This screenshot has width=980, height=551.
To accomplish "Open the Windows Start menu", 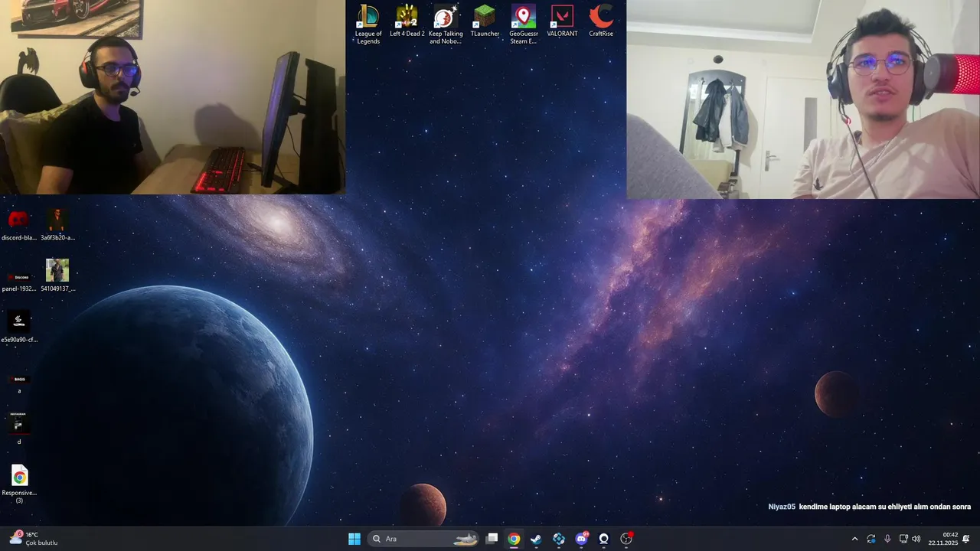I will point(354,539).
